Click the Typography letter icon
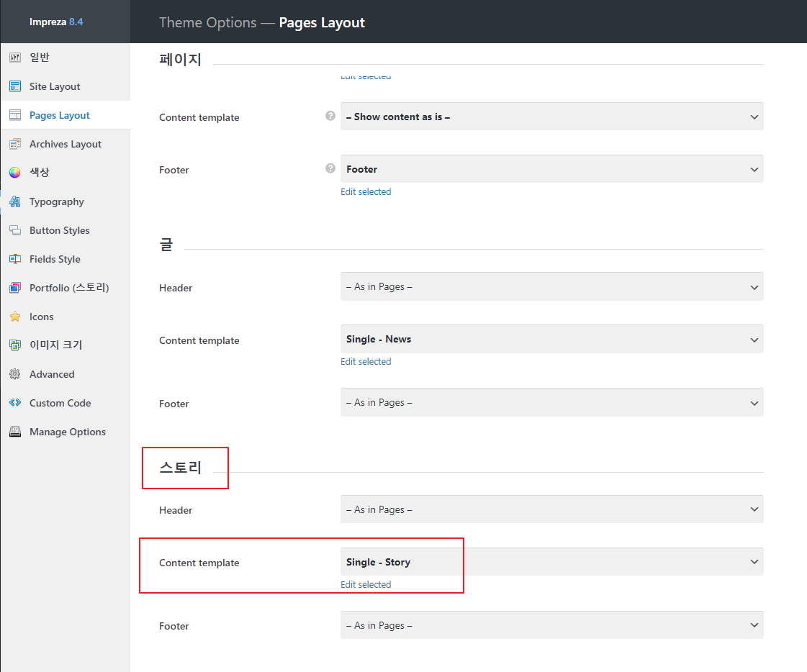Screen dimensions: 807x672 tap(15, 201)
